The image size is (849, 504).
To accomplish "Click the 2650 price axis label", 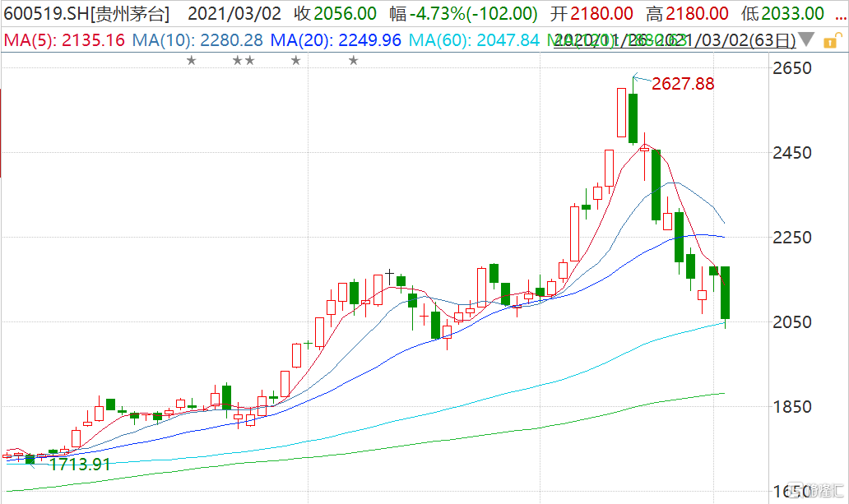I will (x=792, y=68).
